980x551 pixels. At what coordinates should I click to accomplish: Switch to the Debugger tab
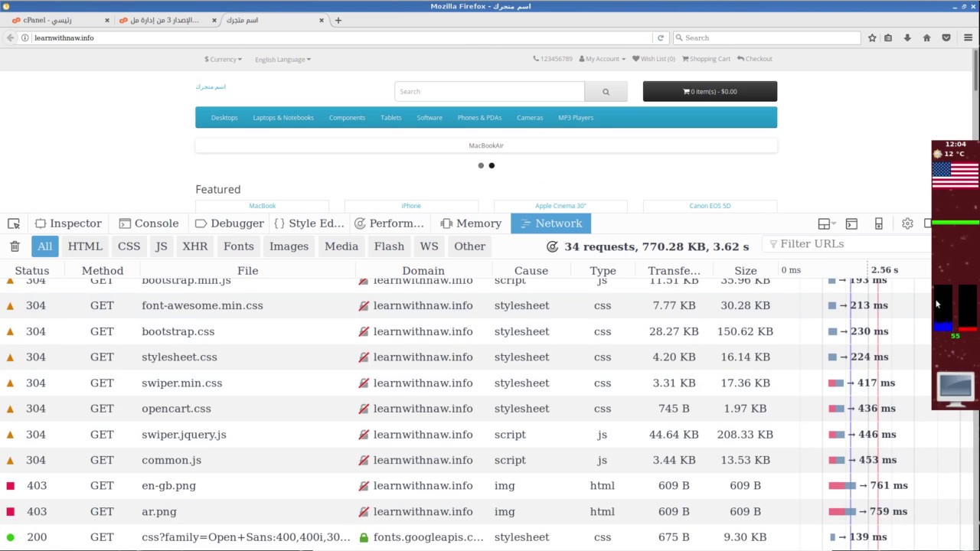(229, 223)
